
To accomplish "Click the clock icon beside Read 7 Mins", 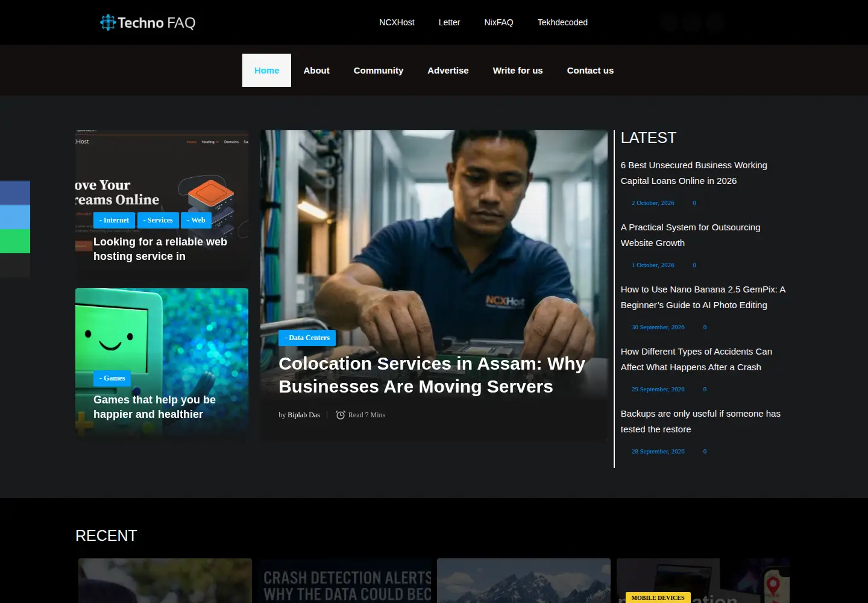I will [341, 415].
